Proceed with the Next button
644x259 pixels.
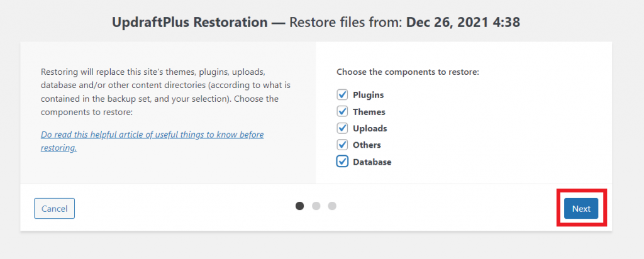[x=581, y=209]
